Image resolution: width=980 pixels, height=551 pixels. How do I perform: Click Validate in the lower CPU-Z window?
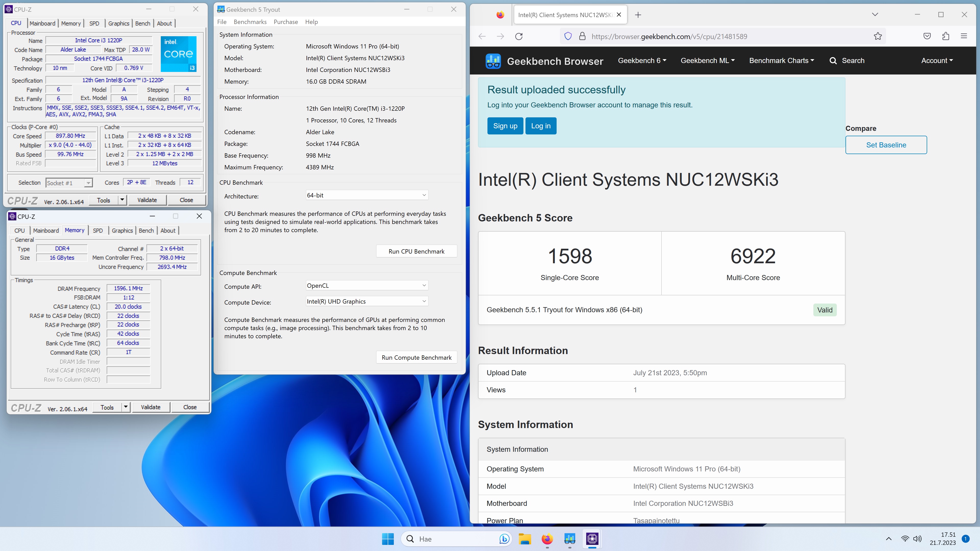coord(151,407)
